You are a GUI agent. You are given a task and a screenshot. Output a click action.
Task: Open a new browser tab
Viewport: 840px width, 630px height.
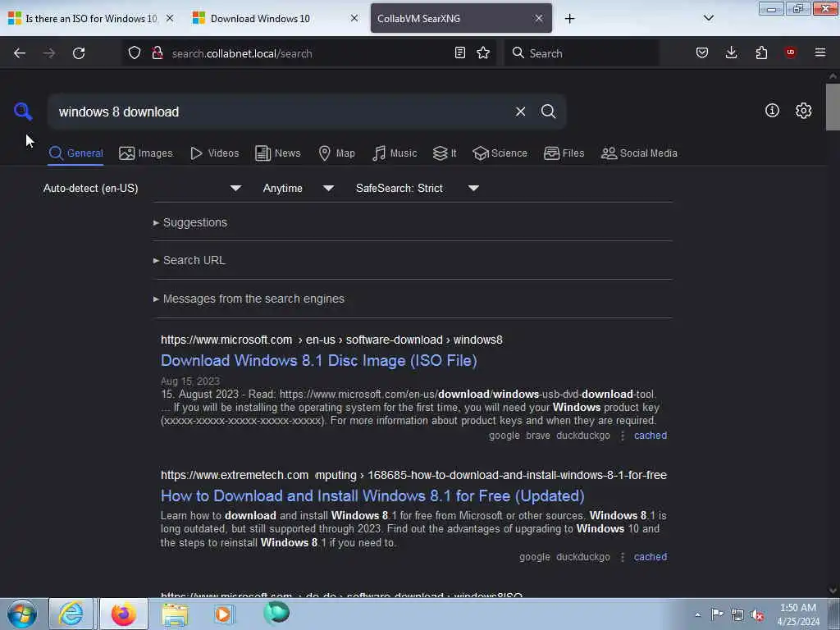pos(569,19)
